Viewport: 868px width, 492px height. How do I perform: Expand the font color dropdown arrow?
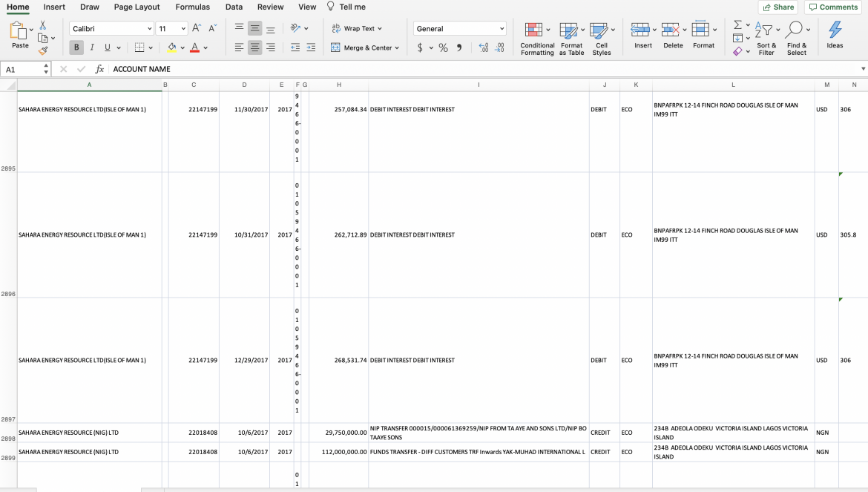206,48
